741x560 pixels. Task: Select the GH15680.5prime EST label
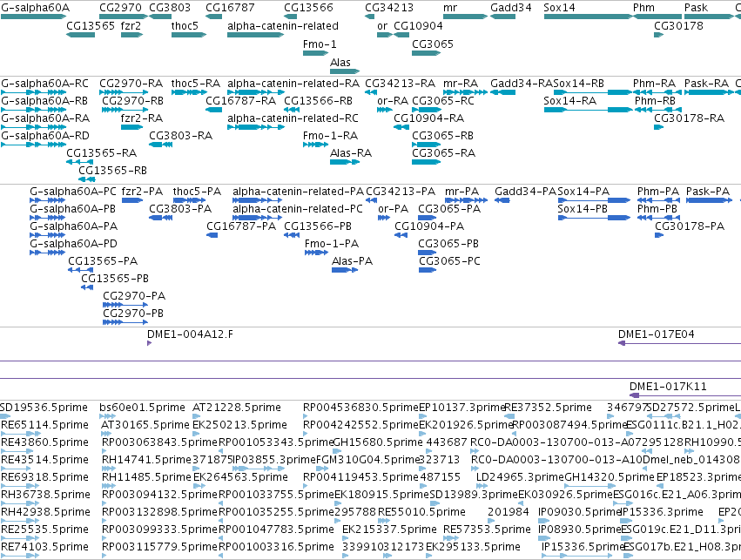(378, 442)
